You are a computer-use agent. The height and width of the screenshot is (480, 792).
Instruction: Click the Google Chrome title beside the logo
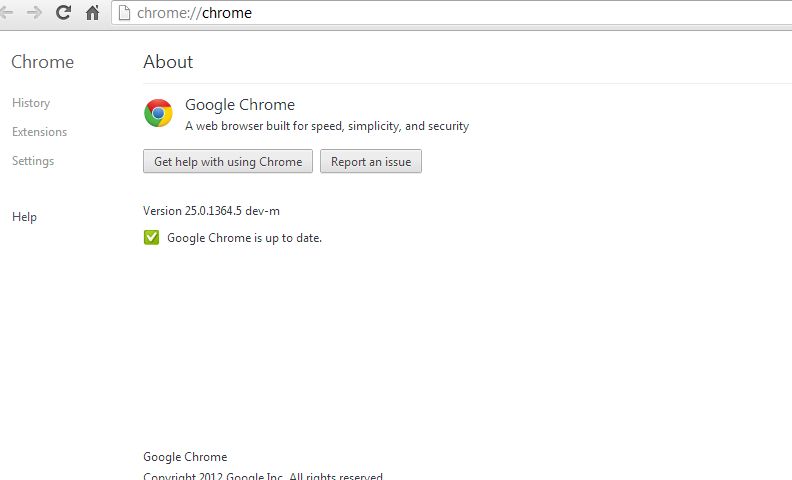(x=240, y=105)
